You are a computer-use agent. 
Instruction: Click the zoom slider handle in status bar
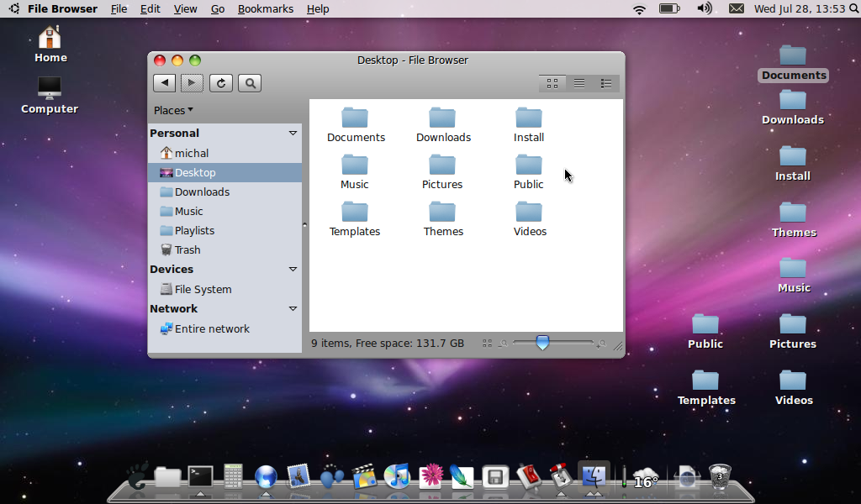pos(542,343)
